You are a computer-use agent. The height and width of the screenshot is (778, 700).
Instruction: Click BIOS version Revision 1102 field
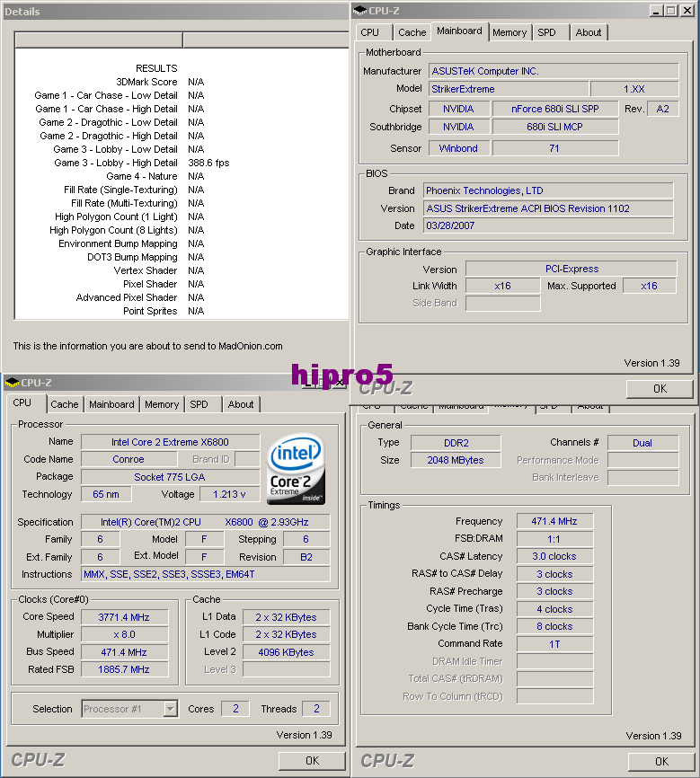coord(548,208)
